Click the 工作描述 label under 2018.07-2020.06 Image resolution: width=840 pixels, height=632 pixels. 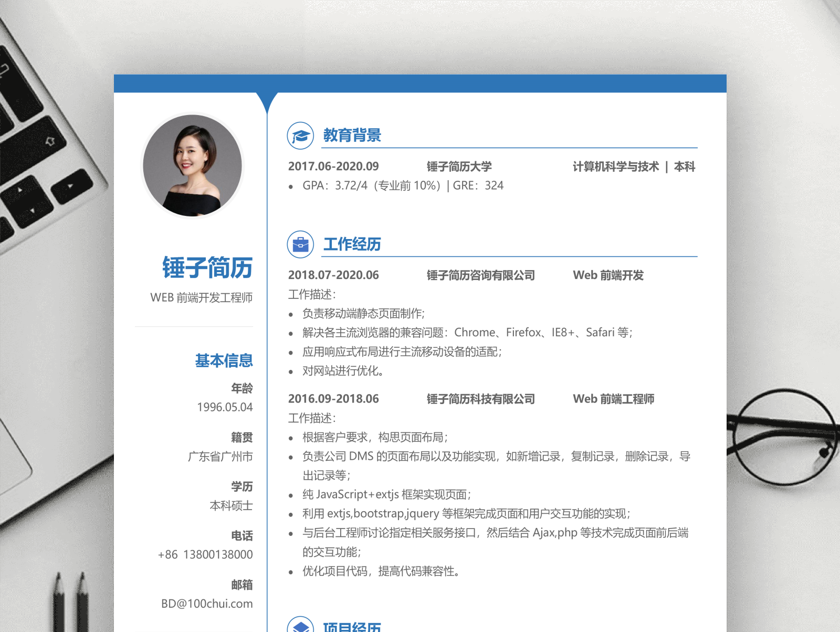point(312,294)
